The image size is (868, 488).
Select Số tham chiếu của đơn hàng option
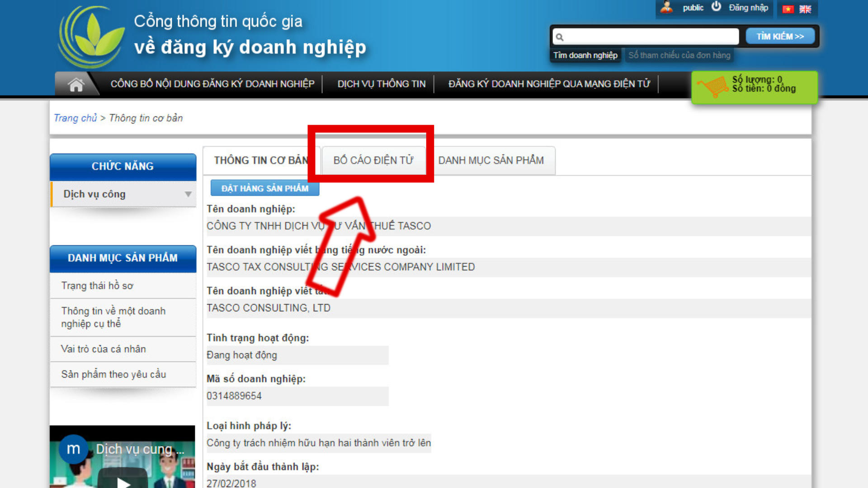679,55
